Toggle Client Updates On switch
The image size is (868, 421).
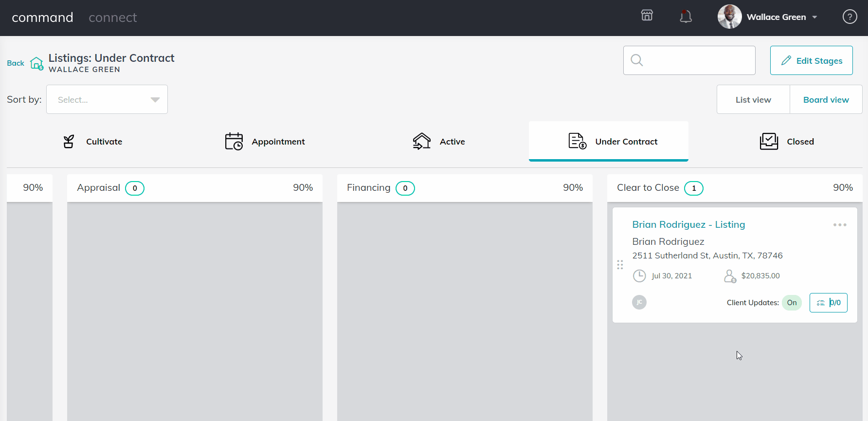point(792,303)
